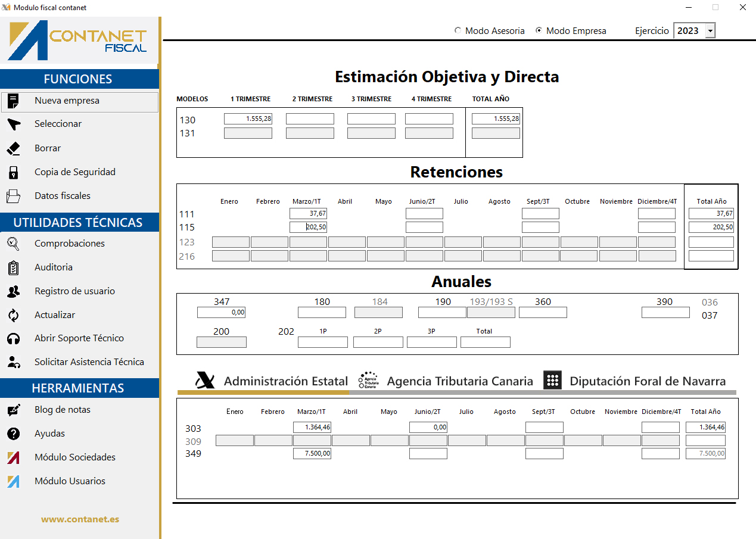The height and width of the screenshot is (539, 756).
Task: Click the Blog de notas pencil icon
Action: point(13,410)
